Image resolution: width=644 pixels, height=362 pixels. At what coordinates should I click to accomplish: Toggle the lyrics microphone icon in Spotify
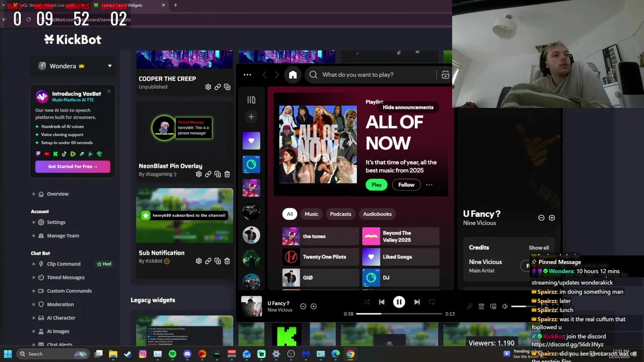click(x=469, y=306)
